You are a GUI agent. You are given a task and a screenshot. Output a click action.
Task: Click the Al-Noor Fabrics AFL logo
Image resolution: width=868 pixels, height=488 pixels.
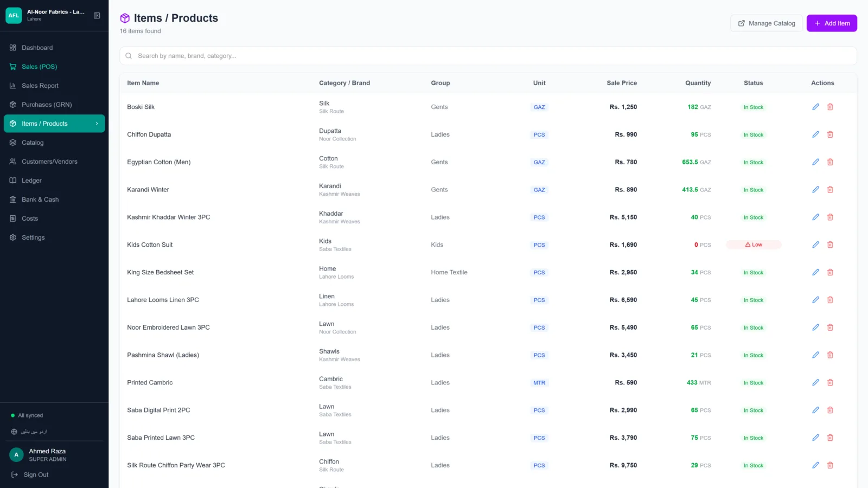coord(14,15)
